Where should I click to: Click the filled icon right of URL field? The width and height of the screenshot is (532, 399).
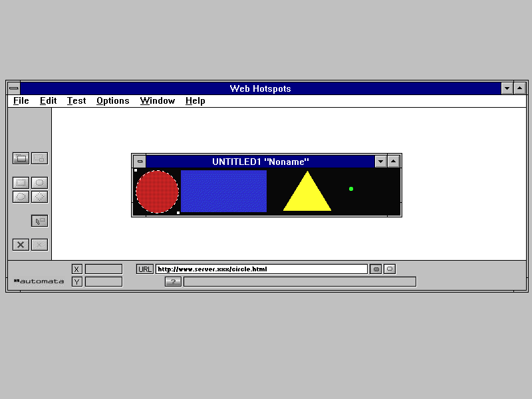376,269
